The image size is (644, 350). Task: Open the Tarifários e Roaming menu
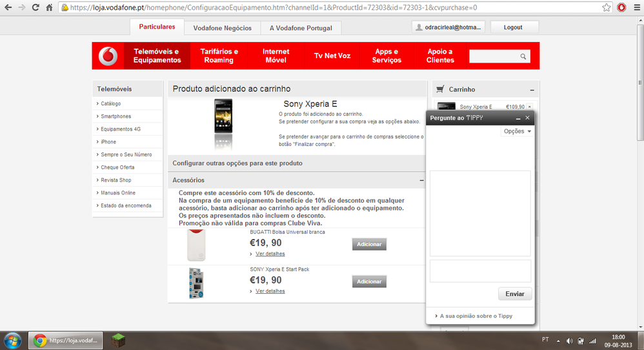(x=219, y=56)
